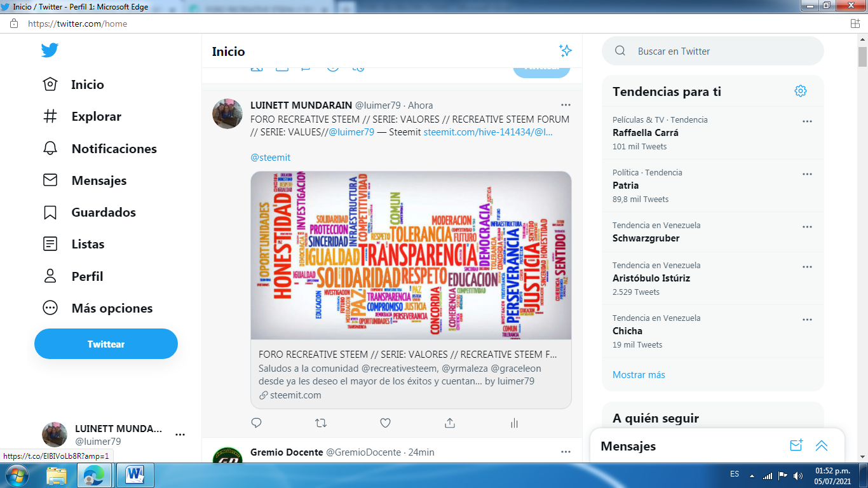
Task: Click the volume icon in system tray
Action: click(x=798, y=476)
